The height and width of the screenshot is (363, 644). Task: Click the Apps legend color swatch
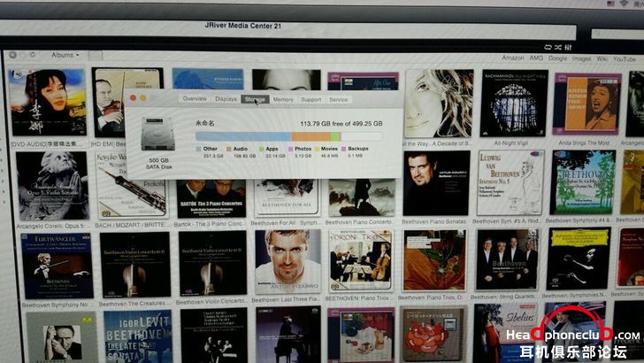(x=261, y=150)
